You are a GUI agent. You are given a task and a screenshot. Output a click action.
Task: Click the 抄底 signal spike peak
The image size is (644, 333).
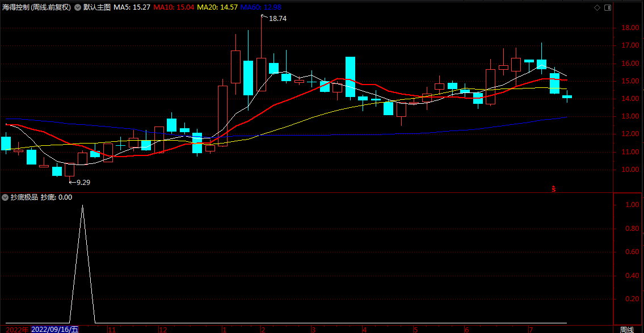(x=82, y=205)
